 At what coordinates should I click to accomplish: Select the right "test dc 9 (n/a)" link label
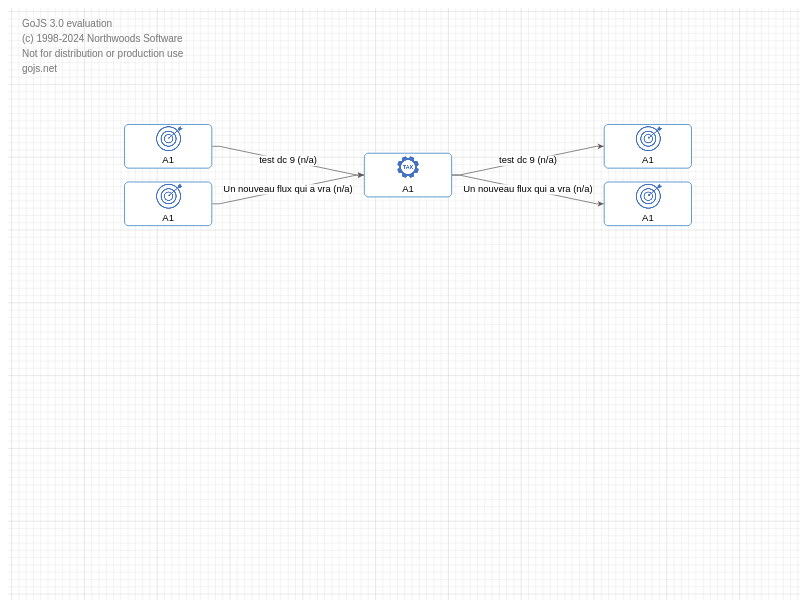pos(528,160)
